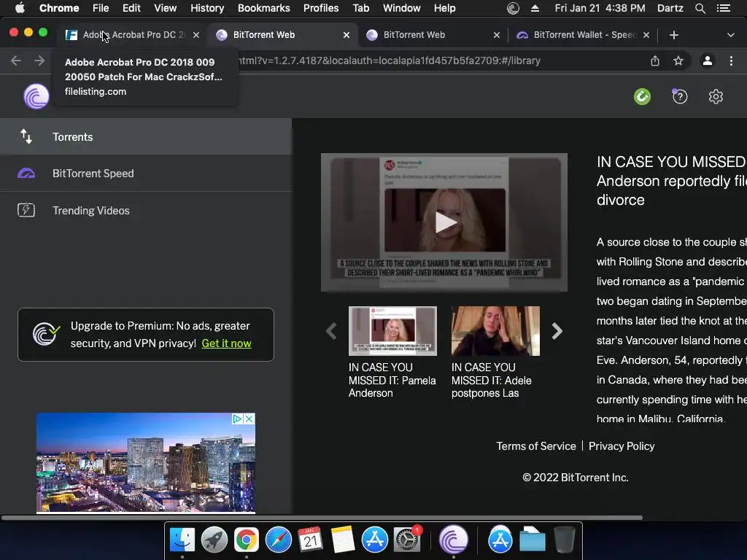Click the horizontal scrollbar at page bottom
The height and width of the screenshot is (560, 747).
coord(322,518)
